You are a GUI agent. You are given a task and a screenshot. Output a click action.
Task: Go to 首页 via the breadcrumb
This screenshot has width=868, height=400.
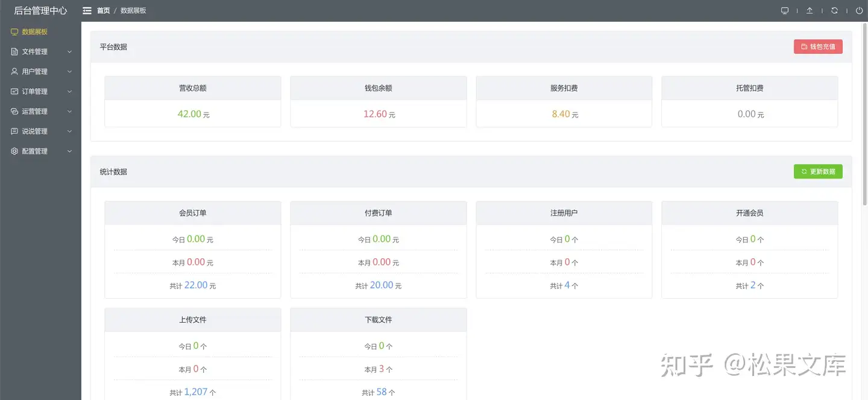[104, 11]
